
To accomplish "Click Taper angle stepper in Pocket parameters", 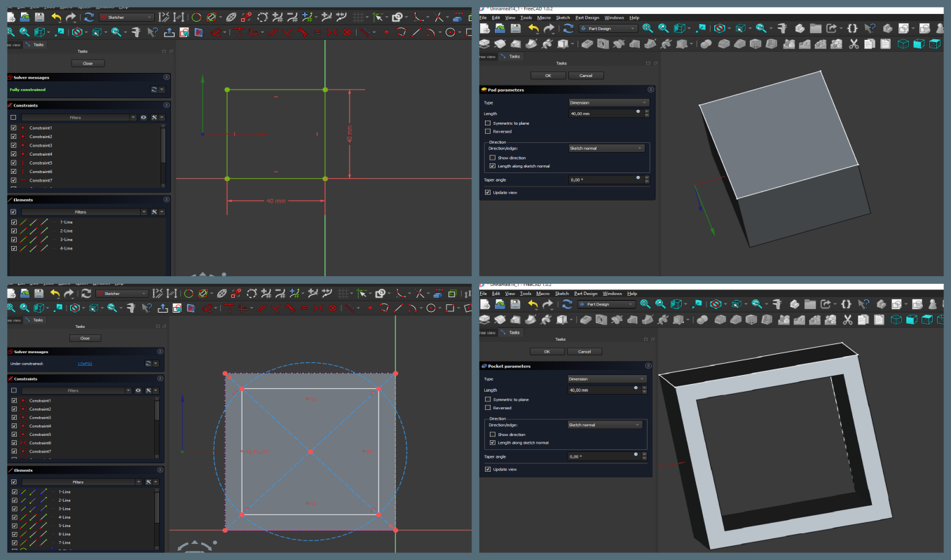I will (645, 456).
